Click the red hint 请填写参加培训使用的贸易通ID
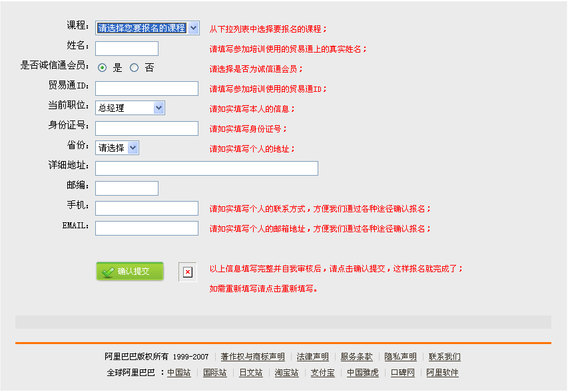This screenshot has height=392, width=568. click(268, 89)
